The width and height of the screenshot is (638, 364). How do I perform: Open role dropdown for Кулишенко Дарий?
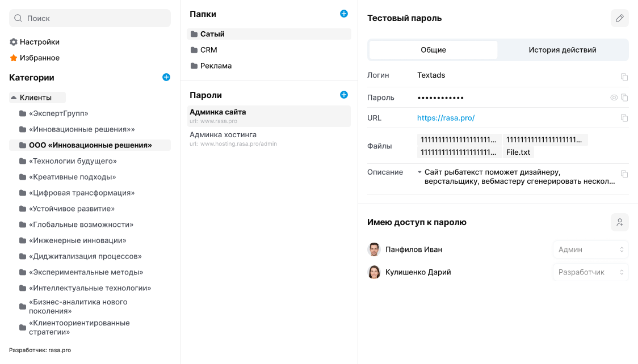tap(590, 272)
